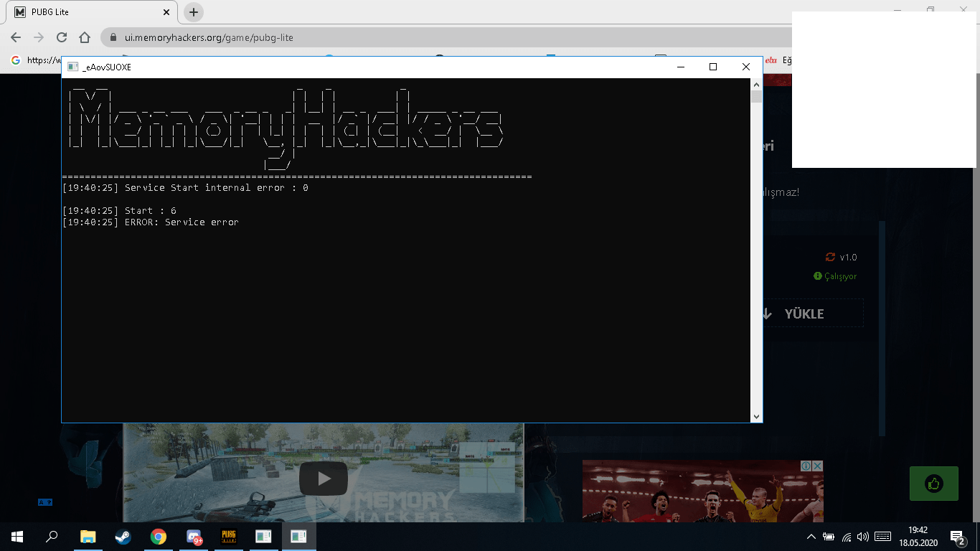Click the green Çalışıyor status icon
This screenshot has height=551, width=980.
point(818,276)
